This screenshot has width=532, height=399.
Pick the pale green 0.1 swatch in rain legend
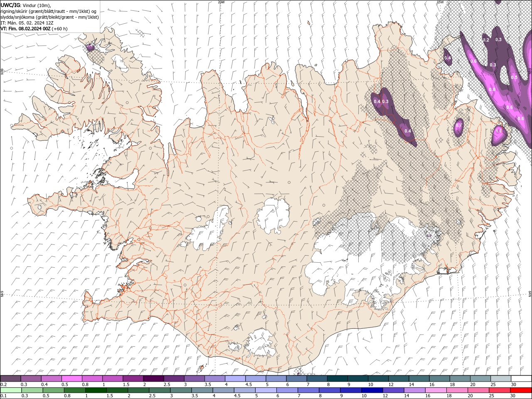[11, 390]
